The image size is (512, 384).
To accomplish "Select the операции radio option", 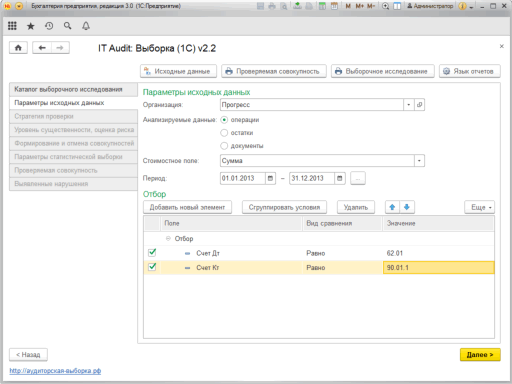I will click(224, 120).
